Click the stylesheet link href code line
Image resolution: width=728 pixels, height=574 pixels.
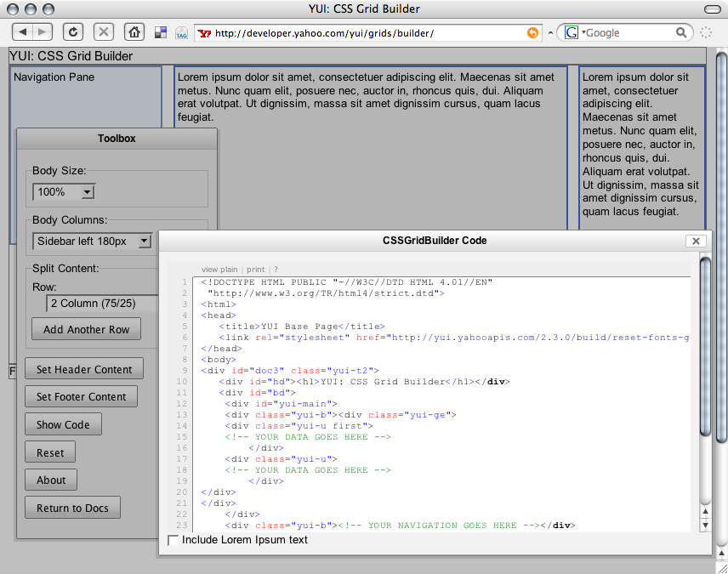click(x=454, y=338)
